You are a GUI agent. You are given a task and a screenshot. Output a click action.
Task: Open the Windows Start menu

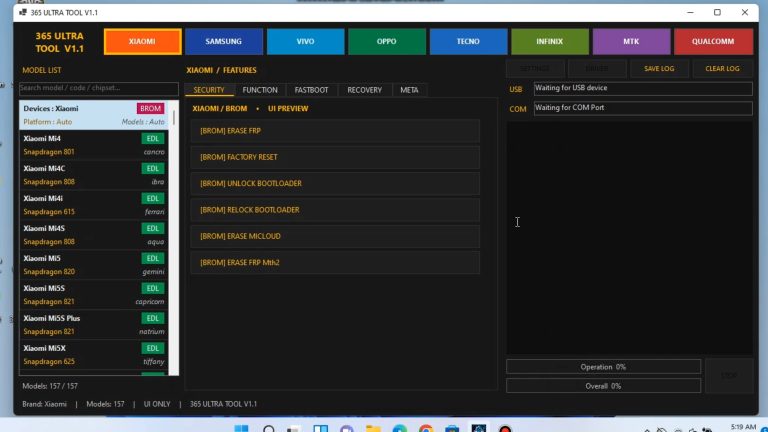(x=241, y=429)
